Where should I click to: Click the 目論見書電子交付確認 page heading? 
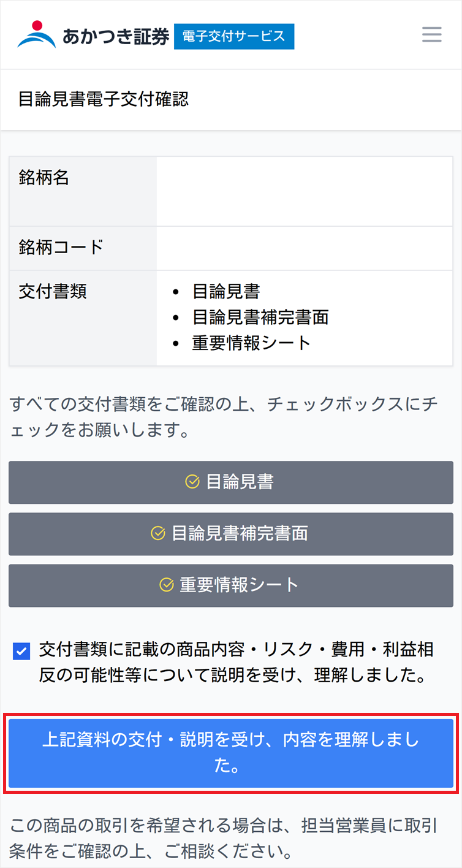pyautogui.click(x=103, y=99)
